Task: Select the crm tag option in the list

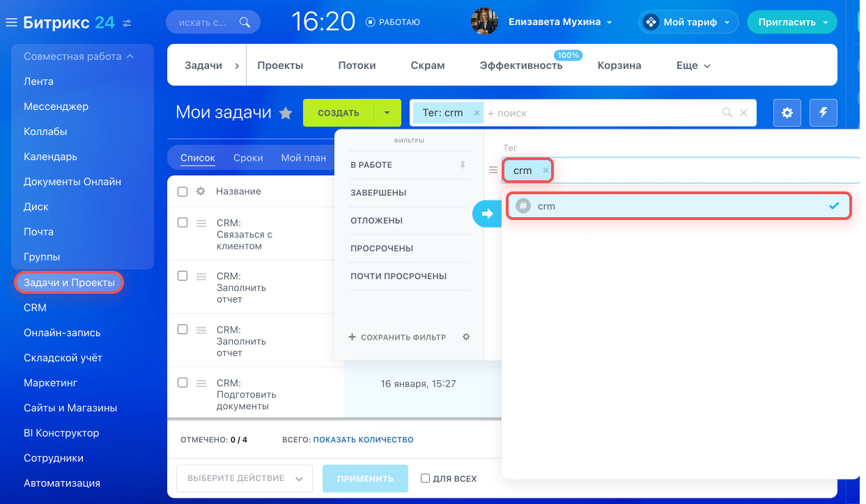Action: (x=679, y=206)
